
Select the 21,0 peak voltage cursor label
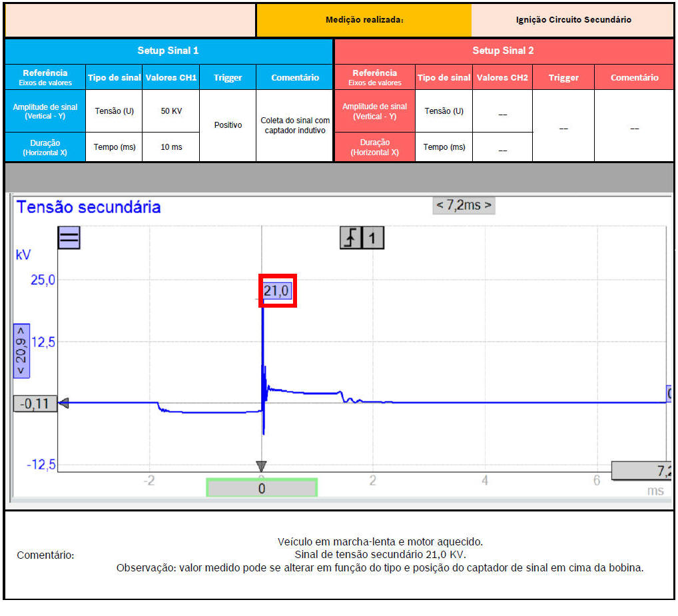point(277,291)
